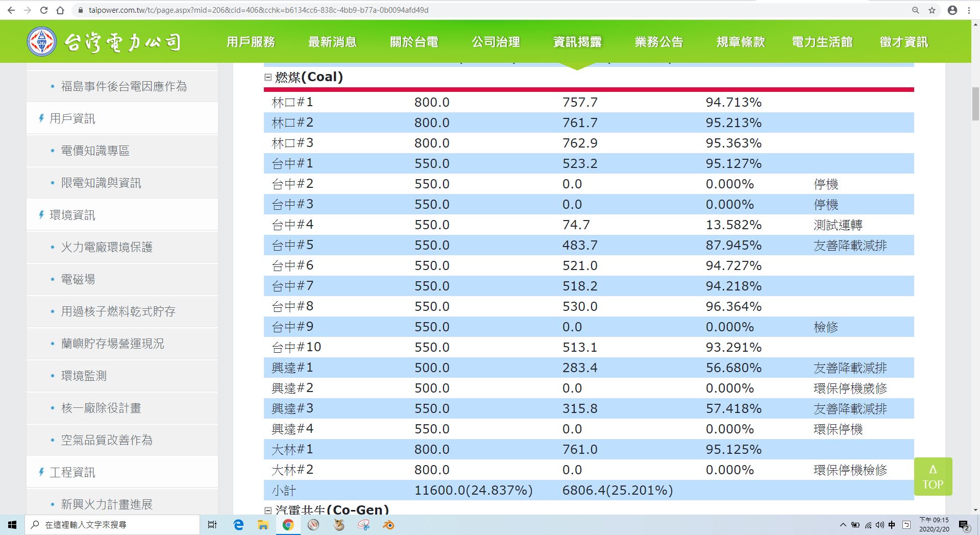Open Task View on the taskbar
Image resolution: width=980 pixels, height=535 pixels.
pyautogui.click(x=212, y=525)
